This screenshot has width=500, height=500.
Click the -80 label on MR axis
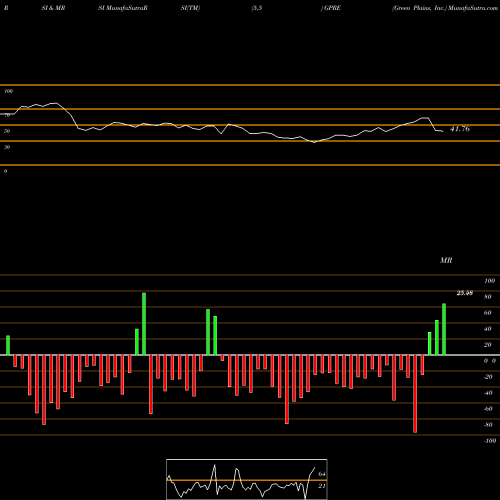(488, 425)
